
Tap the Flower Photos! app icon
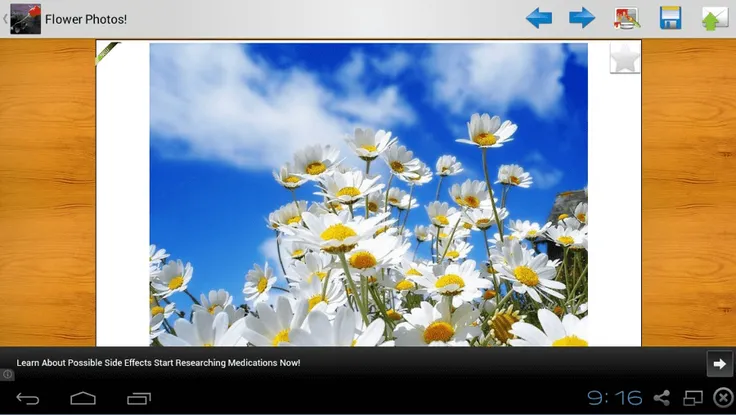click(x=25, y=19)
